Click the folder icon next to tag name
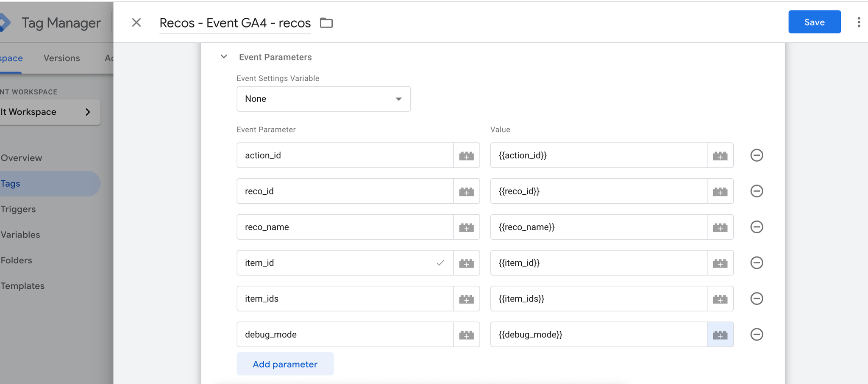868x384 pixels. 326,22
